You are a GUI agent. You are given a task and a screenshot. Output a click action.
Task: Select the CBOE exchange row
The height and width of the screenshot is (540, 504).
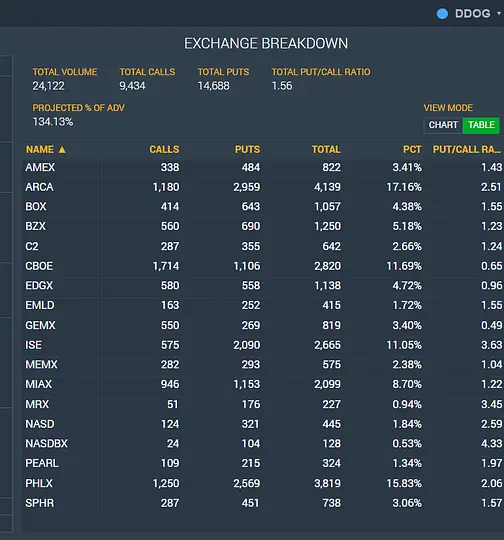pyautogui.click(x=263, y=266)
